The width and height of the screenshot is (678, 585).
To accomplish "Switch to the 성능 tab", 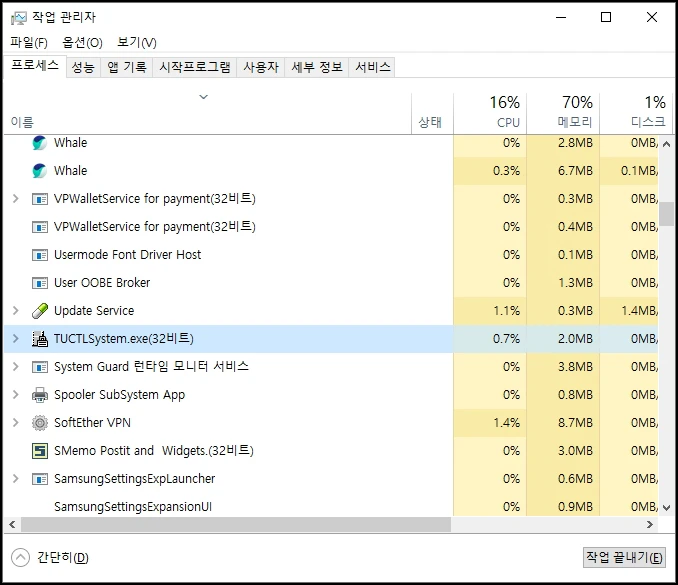I will click(83, 67).
